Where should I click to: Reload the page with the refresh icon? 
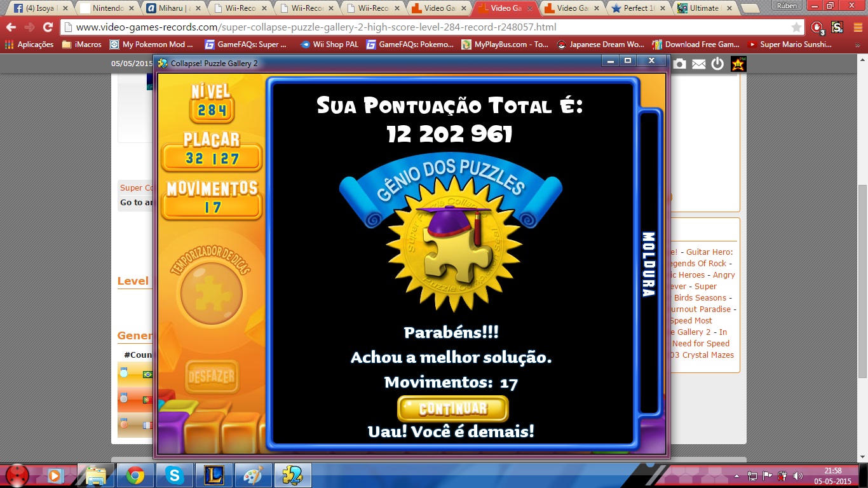(x=48, y=27)
